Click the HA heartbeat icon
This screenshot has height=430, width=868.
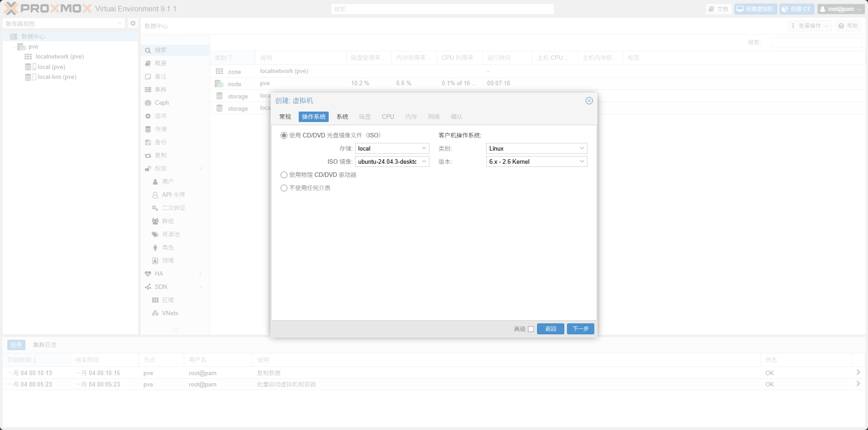[148, 274]
